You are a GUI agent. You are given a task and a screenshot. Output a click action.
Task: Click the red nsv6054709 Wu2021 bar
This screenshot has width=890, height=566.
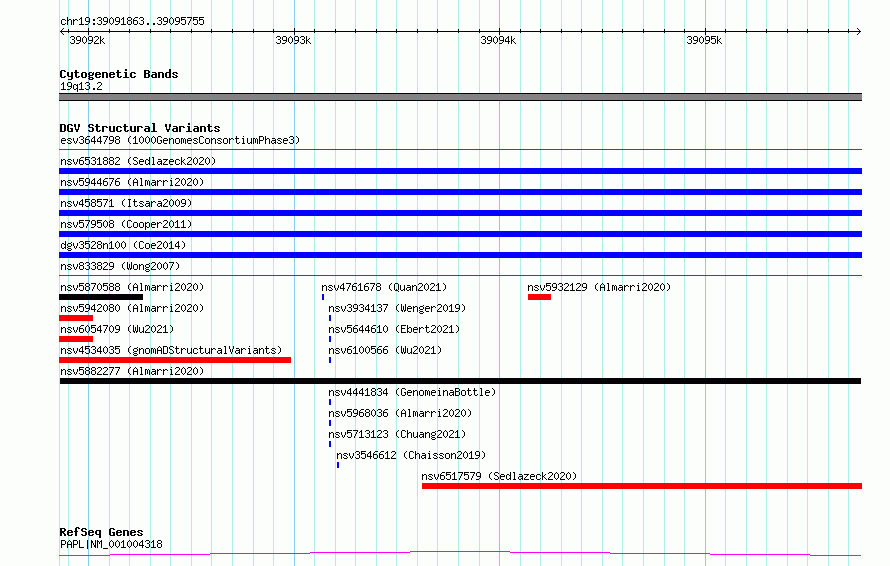click(76, 339)
